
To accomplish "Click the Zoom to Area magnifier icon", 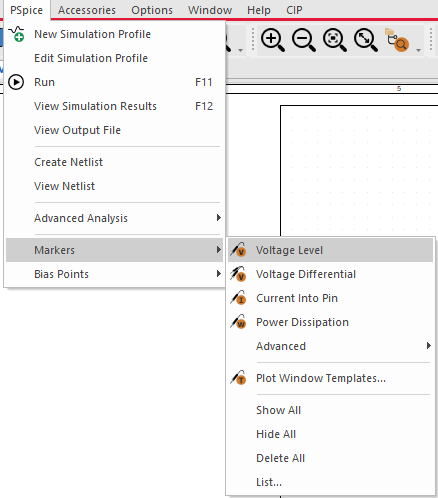I will (x=335, y=40).
